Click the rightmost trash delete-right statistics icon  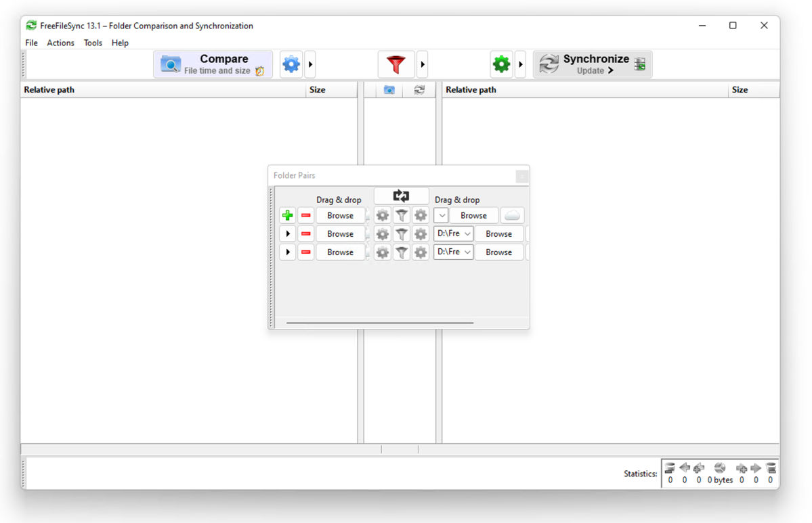(771, 468)
